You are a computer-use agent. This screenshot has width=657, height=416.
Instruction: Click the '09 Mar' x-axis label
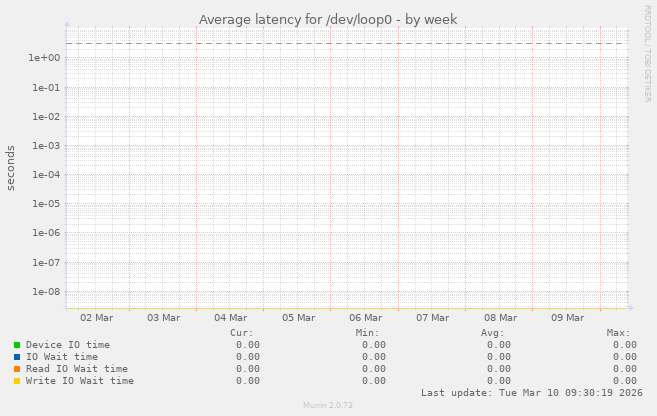click(568, 318)
